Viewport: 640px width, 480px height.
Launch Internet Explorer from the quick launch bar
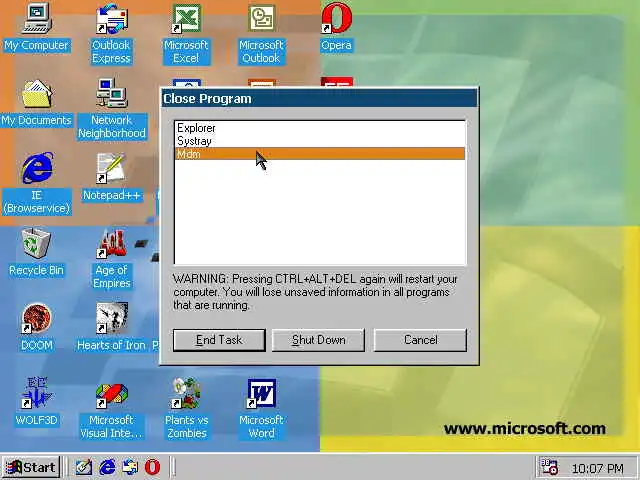107,467
